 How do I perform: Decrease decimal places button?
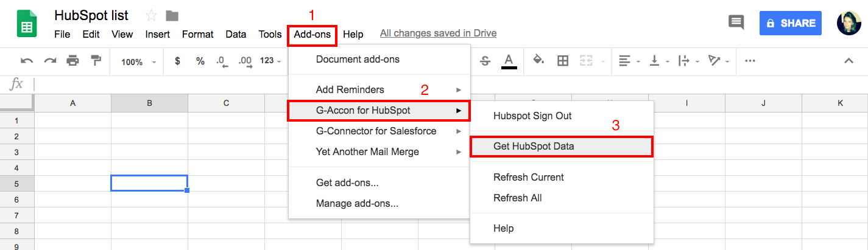coord(222,61)
